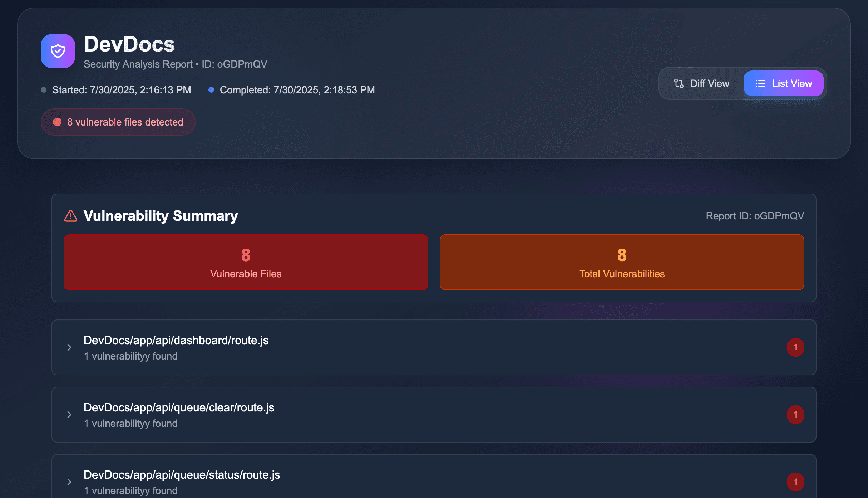The height and width of the screenshot is (498, 868).
Task: Click the list icon inside List View button
Action: click(761, 83)
